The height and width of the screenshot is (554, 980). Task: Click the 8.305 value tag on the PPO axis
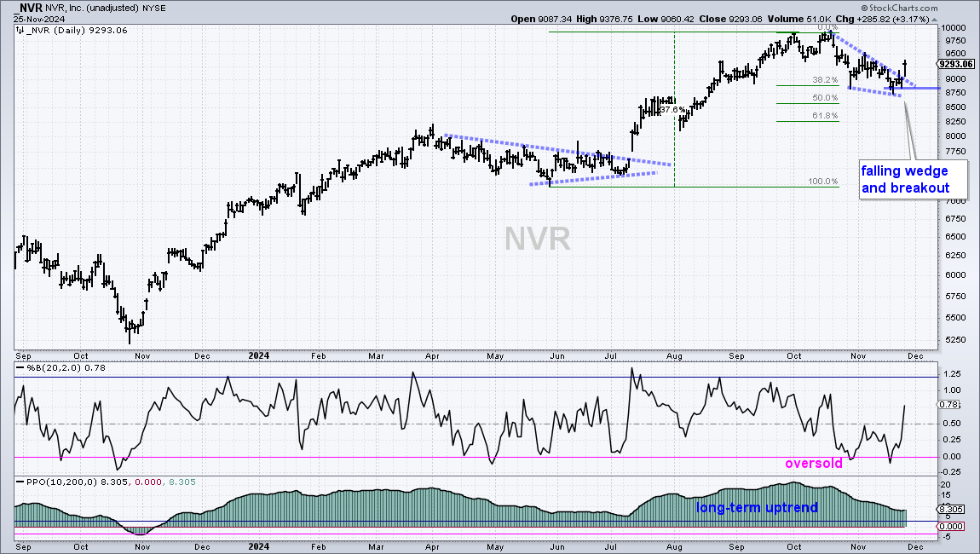pyautogui.click(x=951, y=510)
